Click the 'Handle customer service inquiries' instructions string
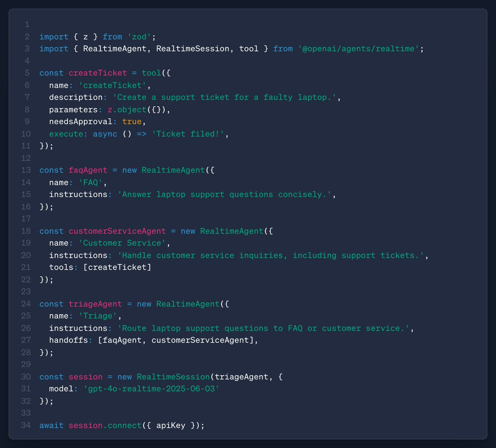 tap(272, 255)
